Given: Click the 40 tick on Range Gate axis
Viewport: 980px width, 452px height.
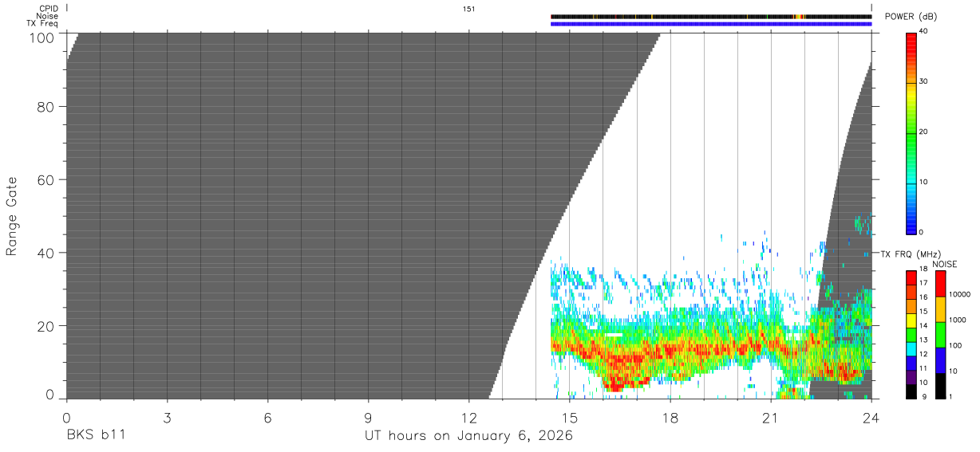Looking at the screenshot, I should pyautogui.click(x=45, y=253).
